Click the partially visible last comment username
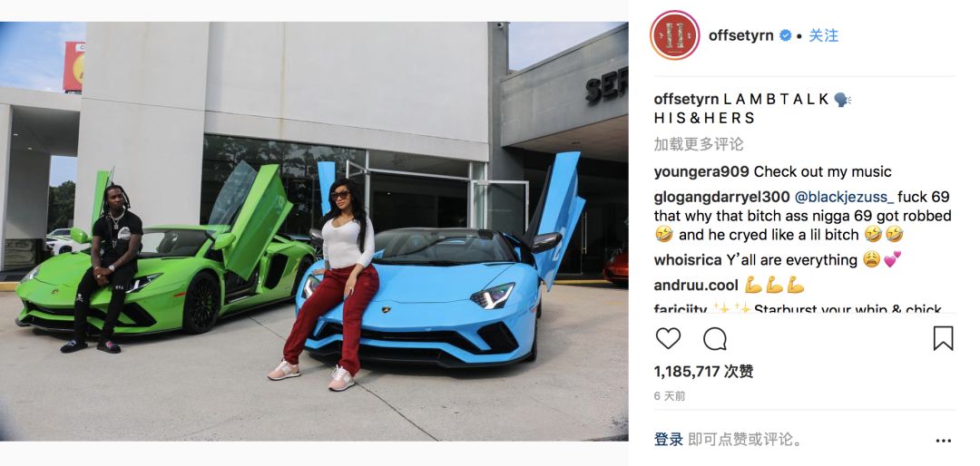This screenshot has height=466, width=980. [680, 308]
